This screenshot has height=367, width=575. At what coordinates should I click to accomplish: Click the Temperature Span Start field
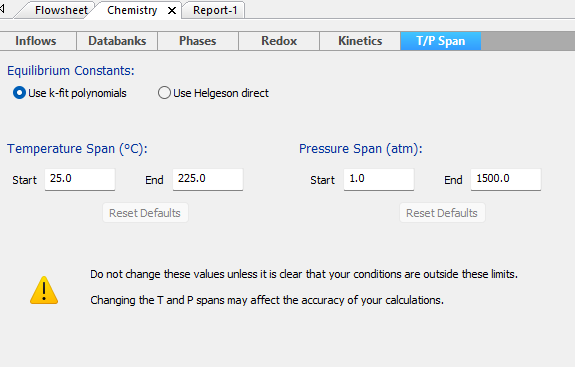(x=80, y=179)
